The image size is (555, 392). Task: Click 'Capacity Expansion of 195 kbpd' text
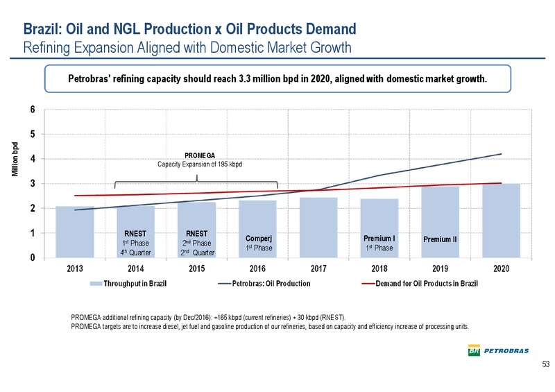(200, 164)
